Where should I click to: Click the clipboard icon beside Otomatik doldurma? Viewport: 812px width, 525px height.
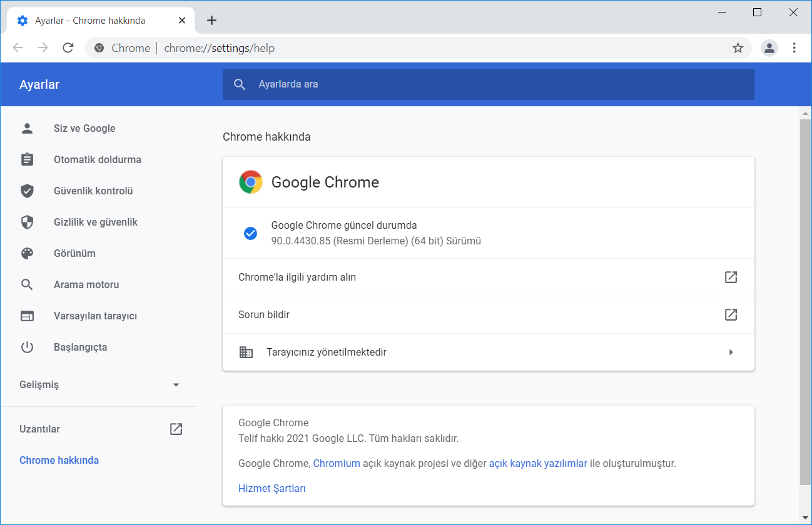(x=27, y=159)
